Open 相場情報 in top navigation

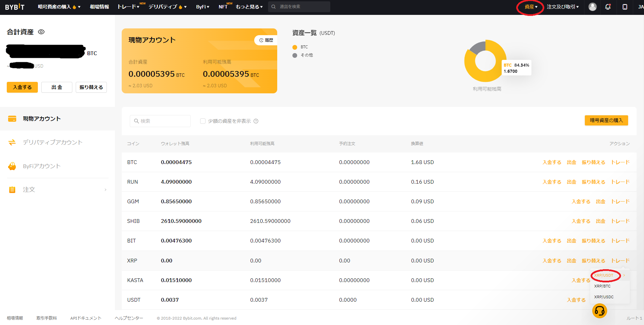(99, 7)
